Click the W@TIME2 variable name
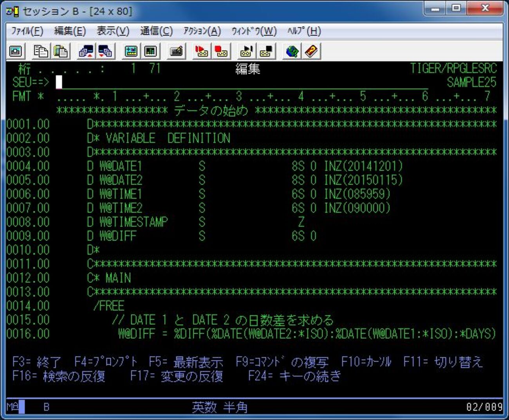Image resolution: width=509 pixels, height=420 pixels. [121, 208]
